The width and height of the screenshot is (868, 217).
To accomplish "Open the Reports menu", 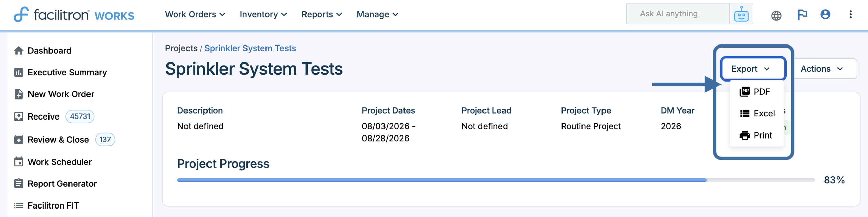I will pos(322,14).
